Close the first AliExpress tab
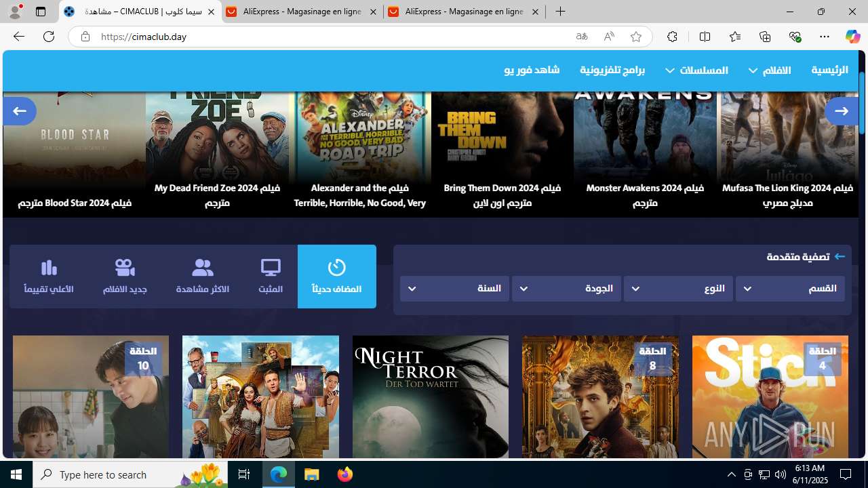The width and height of the screenshot is (868, 488). coord(373,12)
